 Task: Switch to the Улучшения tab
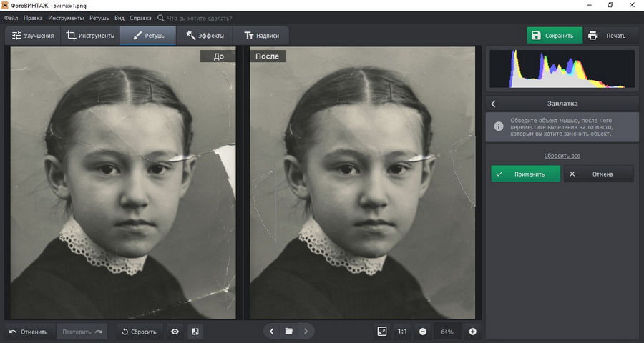pos(33,36)
